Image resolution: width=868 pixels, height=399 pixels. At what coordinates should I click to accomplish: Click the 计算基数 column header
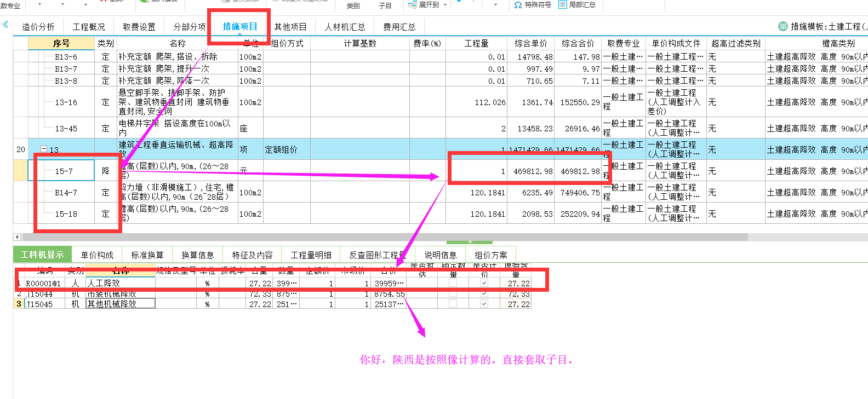[x=360, y=43]
